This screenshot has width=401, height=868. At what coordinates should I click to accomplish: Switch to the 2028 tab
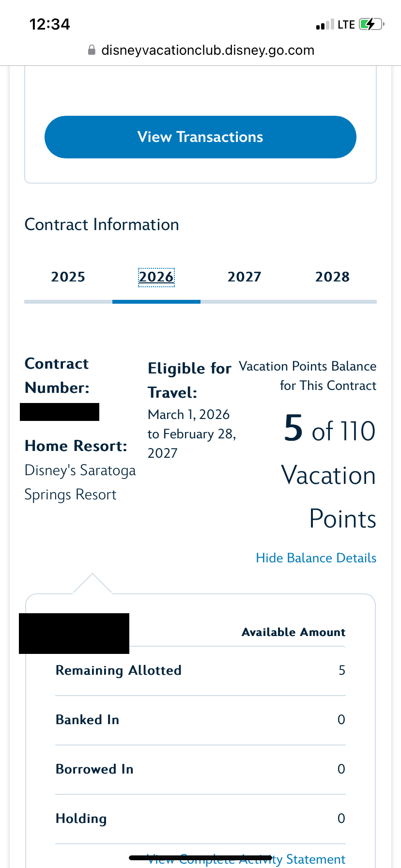pyautogui.click(x=332, y=277)
